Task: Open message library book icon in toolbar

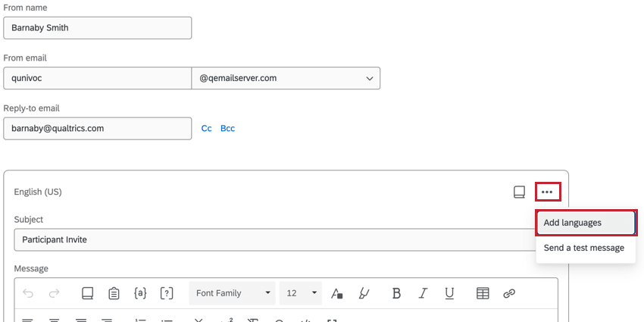Action: pyautogui.click(x=87, y=293)
